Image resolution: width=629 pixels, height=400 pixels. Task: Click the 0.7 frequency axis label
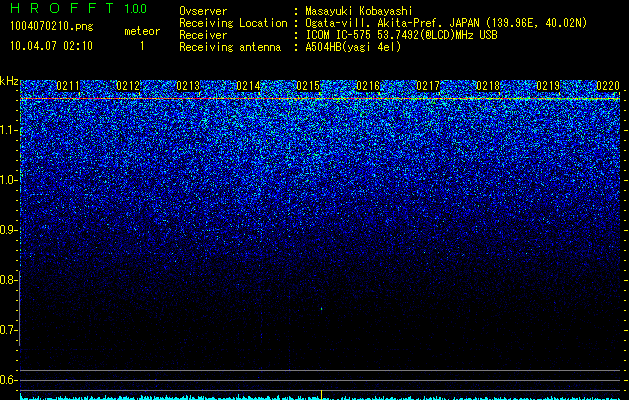point(8,330)
